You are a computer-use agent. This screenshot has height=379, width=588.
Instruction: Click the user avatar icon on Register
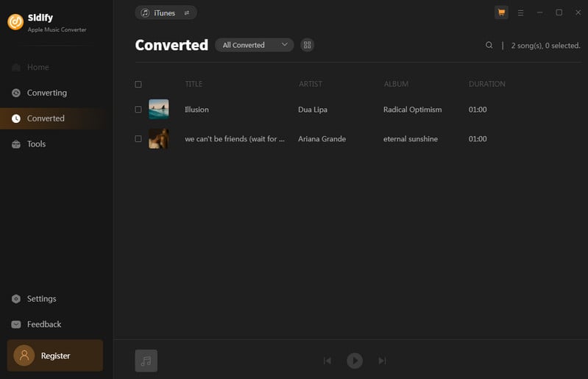click(24, 355)
